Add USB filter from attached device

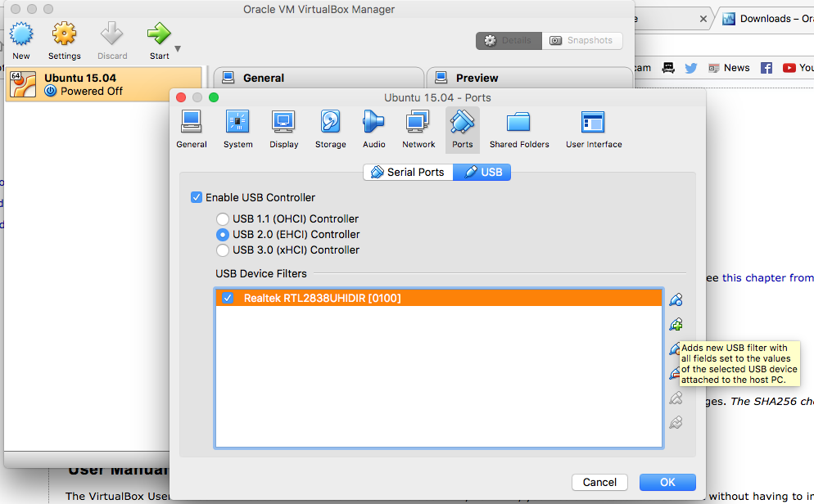676,325
